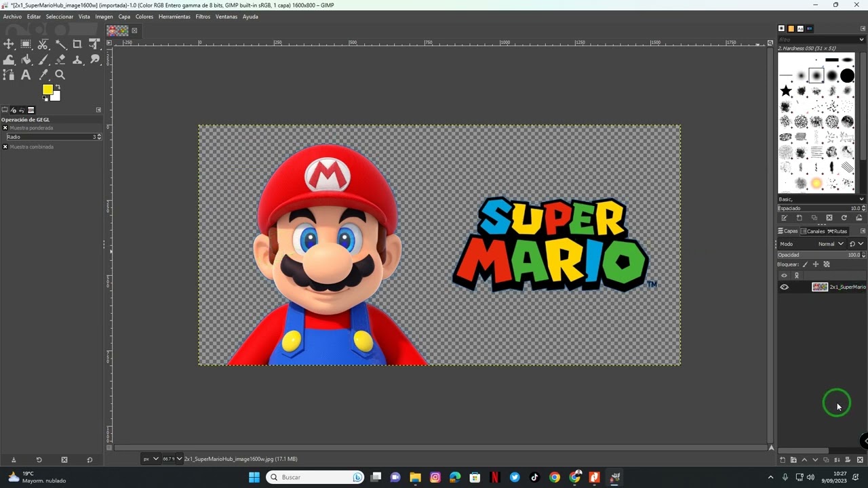Delete the selected brush

click(x=829, y=218)
